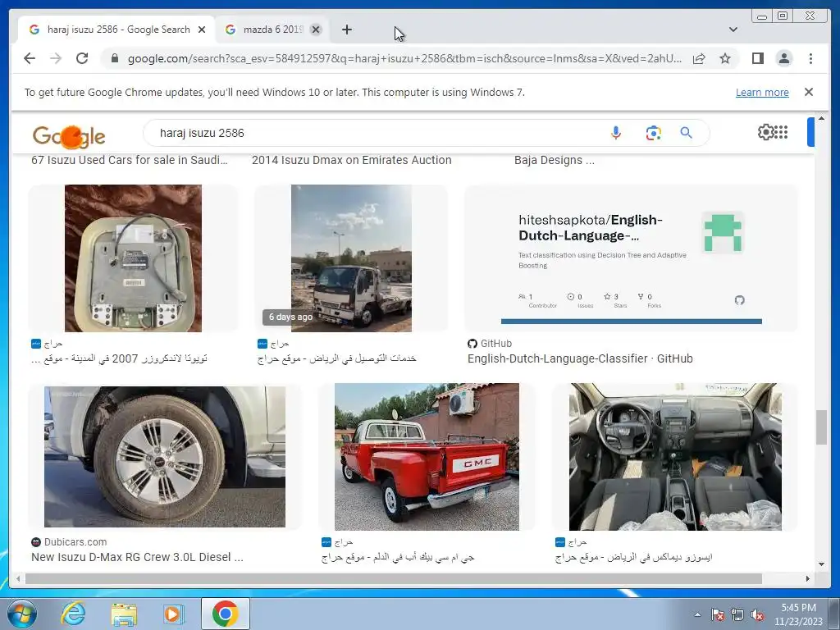Open the white tow truck thumbnail

click(351, 258)
